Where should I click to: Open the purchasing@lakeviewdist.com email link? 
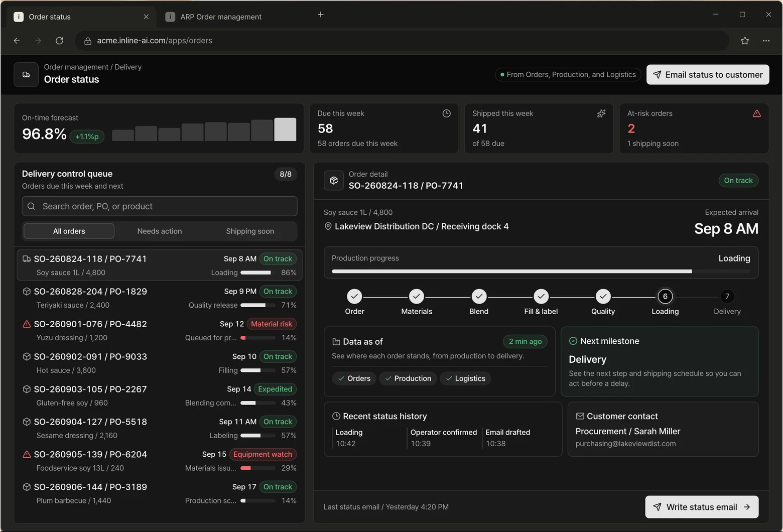(x=625, y=444)
